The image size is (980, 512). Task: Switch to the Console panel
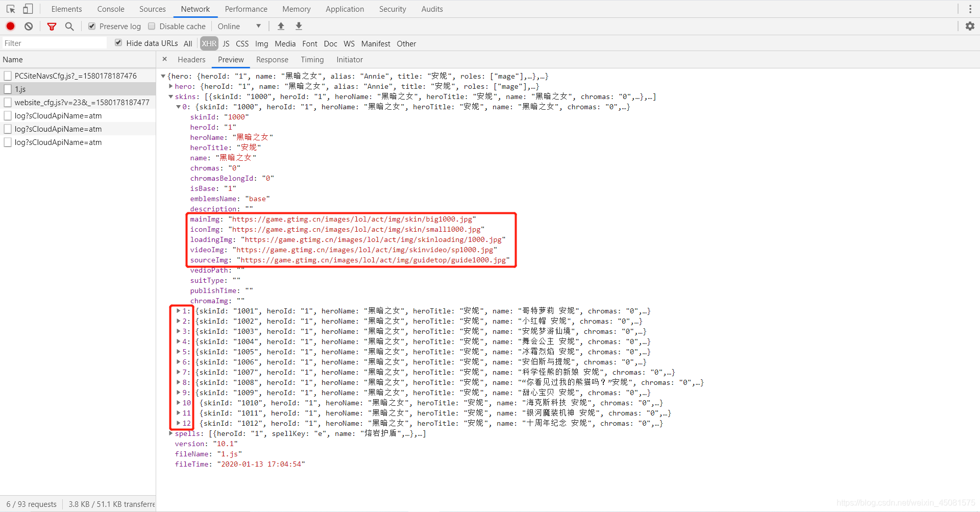(x=111, y=9)
